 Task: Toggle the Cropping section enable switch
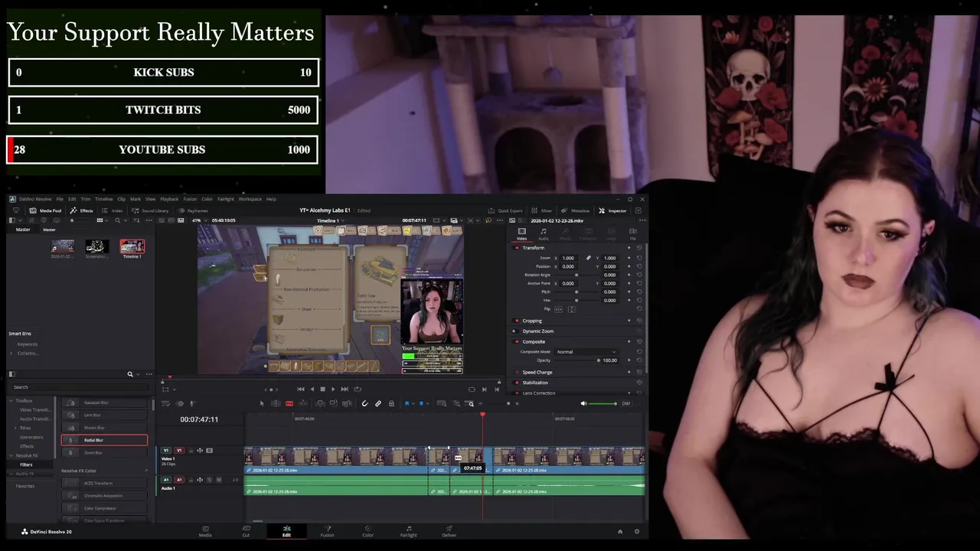[x=517, y=321]
